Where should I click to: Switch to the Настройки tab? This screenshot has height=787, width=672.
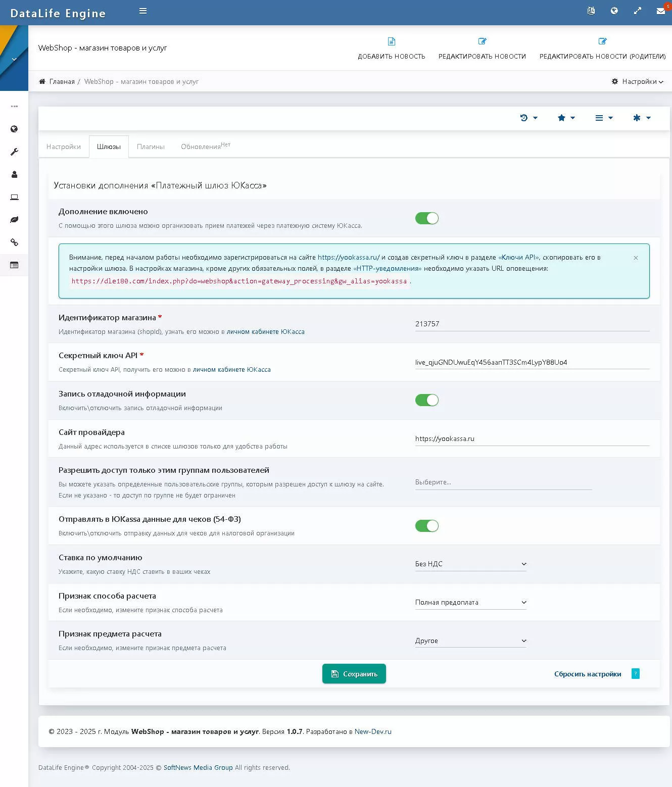pyautogui.click(x=64, y=146)
